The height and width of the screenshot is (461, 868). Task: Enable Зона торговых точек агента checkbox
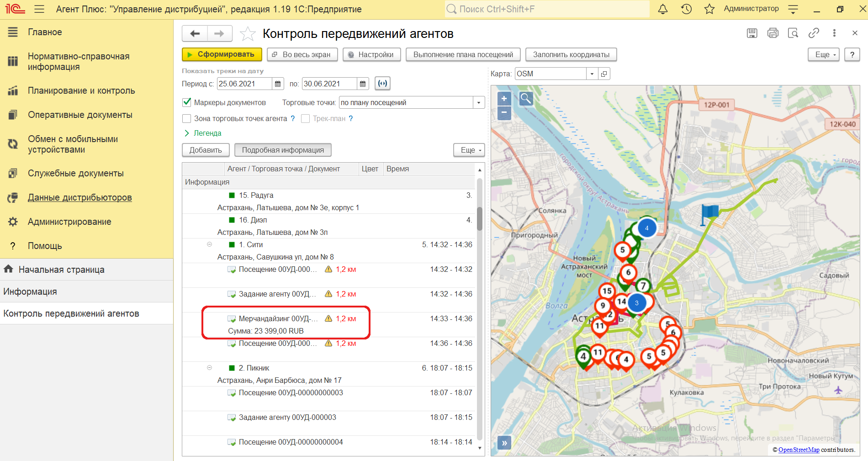[x=186, y=118]
